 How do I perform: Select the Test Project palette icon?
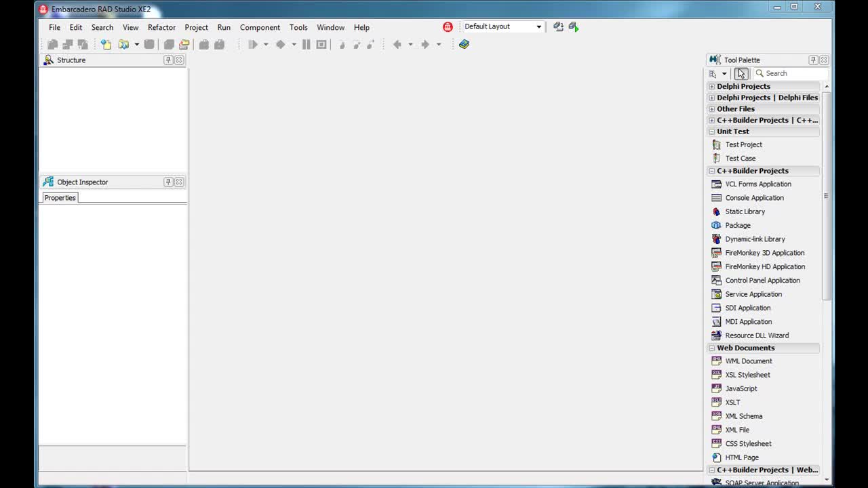(716, 144)
